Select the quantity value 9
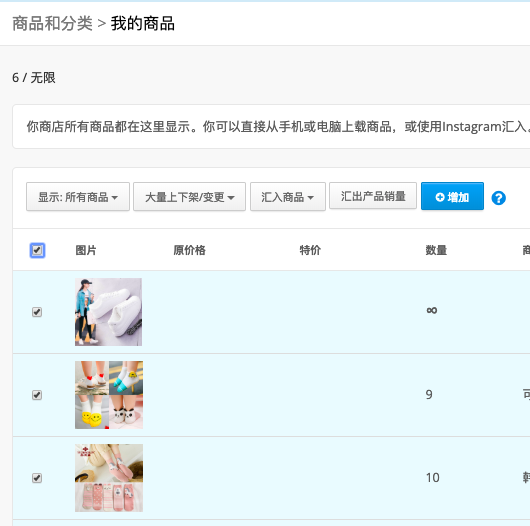530x526 pixels. point(429,394)
